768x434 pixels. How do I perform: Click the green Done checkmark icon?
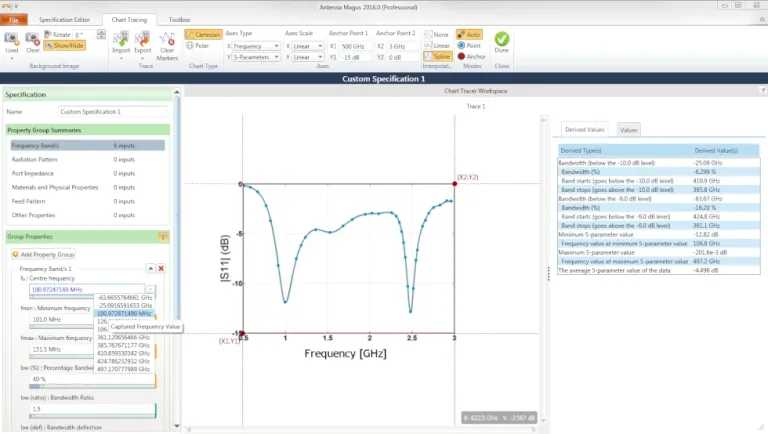pos(502,40)
